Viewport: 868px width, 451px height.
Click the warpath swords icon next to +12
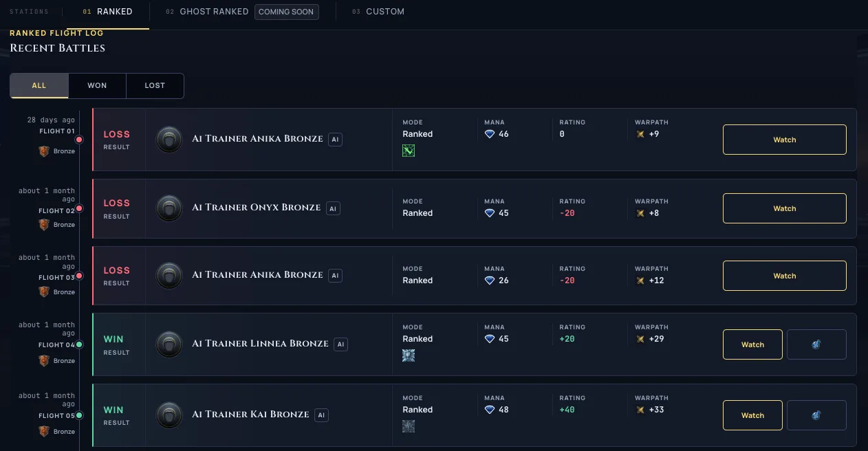pos(640,280)
